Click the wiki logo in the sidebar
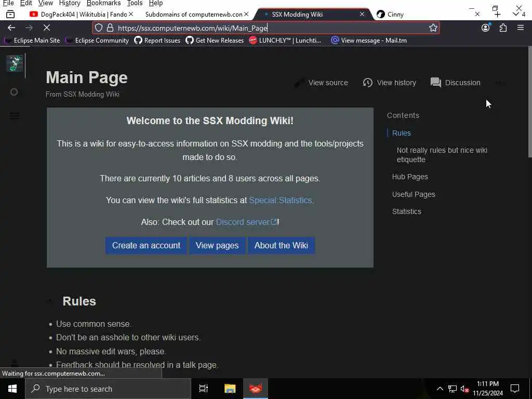Screen dimensions: 532x399 pyautogui.click(x=15, y=63)
